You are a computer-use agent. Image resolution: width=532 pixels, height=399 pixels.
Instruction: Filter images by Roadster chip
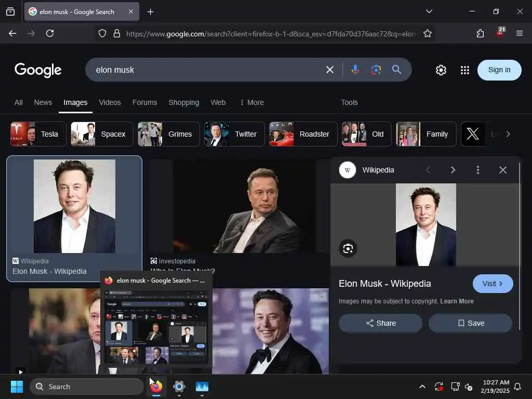point(303,134)
